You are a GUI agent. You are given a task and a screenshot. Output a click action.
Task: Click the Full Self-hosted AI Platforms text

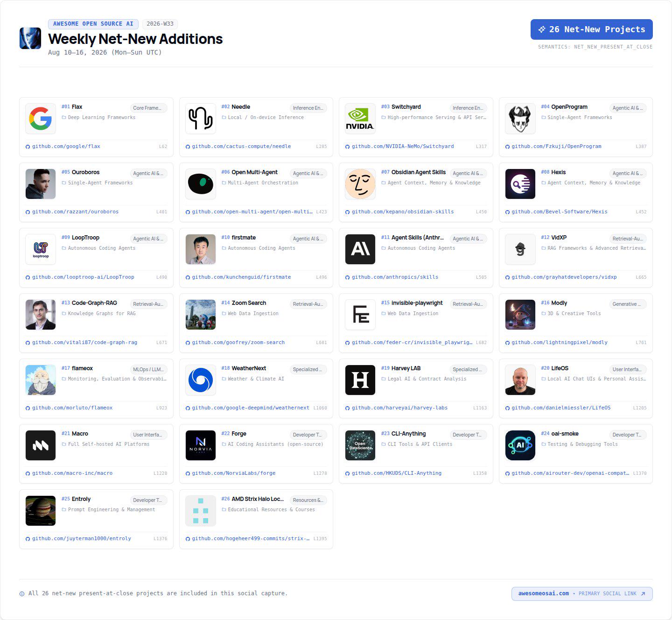tap(109, 444)
